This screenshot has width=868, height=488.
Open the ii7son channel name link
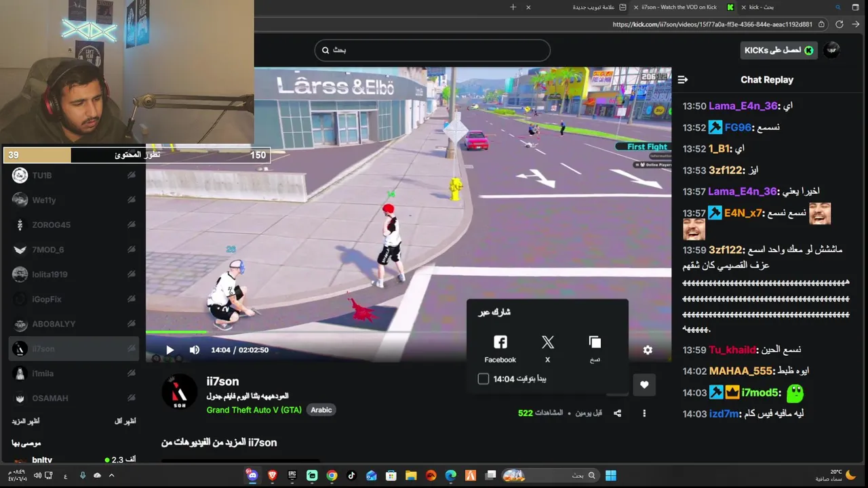(222, 382)
